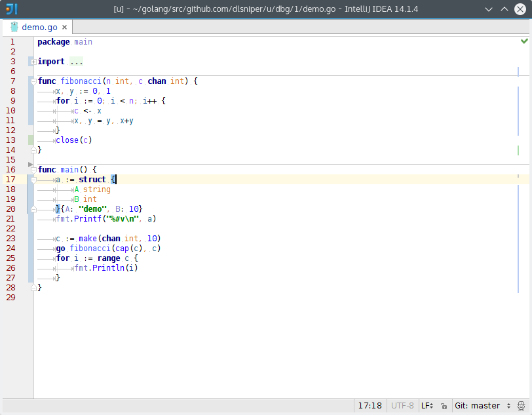Click the IntelliJ IDEA logo in title bar
This screenshot has height=415, width=532.
pyautogui.click(x=12, y=9)
